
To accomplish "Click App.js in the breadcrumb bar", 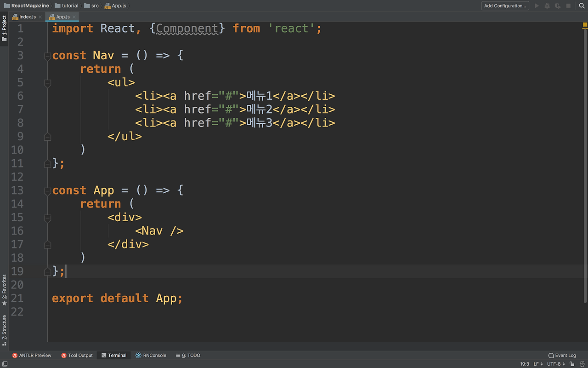I will (115, 6).
